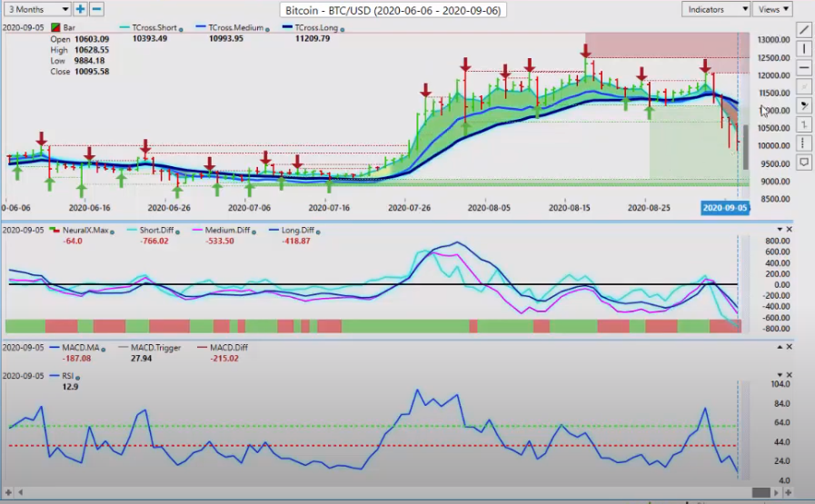The height and width of the screenshot is (504, 815).
Task: Expand the MACD panel arrow
Action: (x=780, y=347)
